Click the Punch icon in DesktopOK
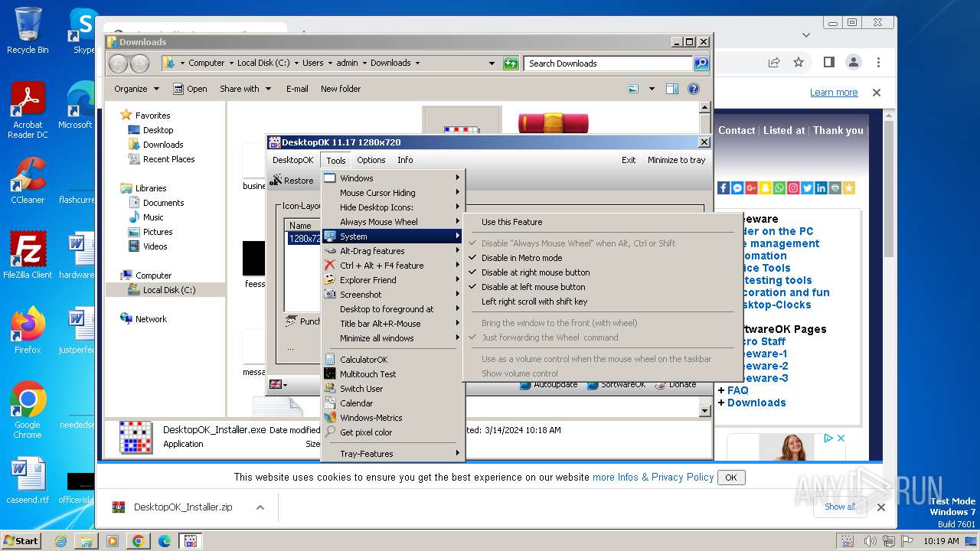Image resolution: width=980 pixels, height=551 pixels. pos(291,321)
